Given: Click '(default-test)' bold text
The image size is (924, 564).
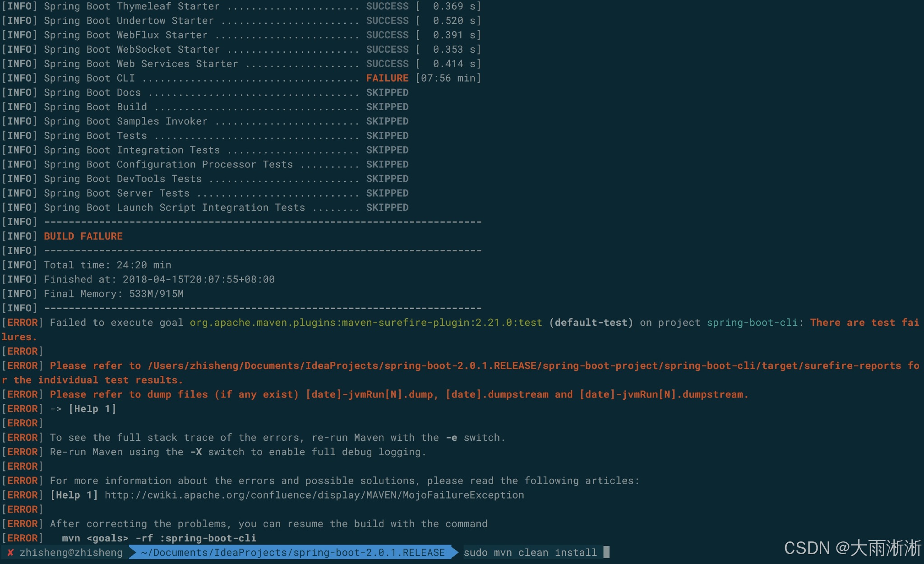Looking at the screenshot, I should coord(591,323).
